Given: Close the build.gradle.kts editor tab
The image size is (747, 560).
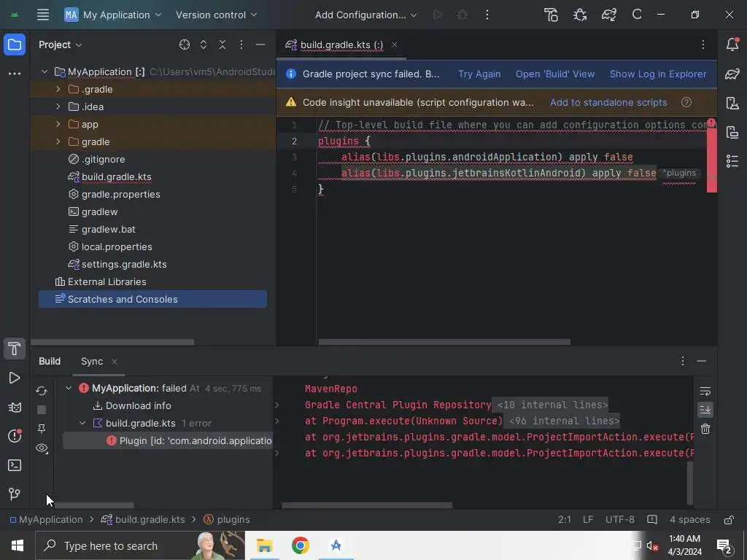Looking at the screenshot, I should tap(395, 44).
